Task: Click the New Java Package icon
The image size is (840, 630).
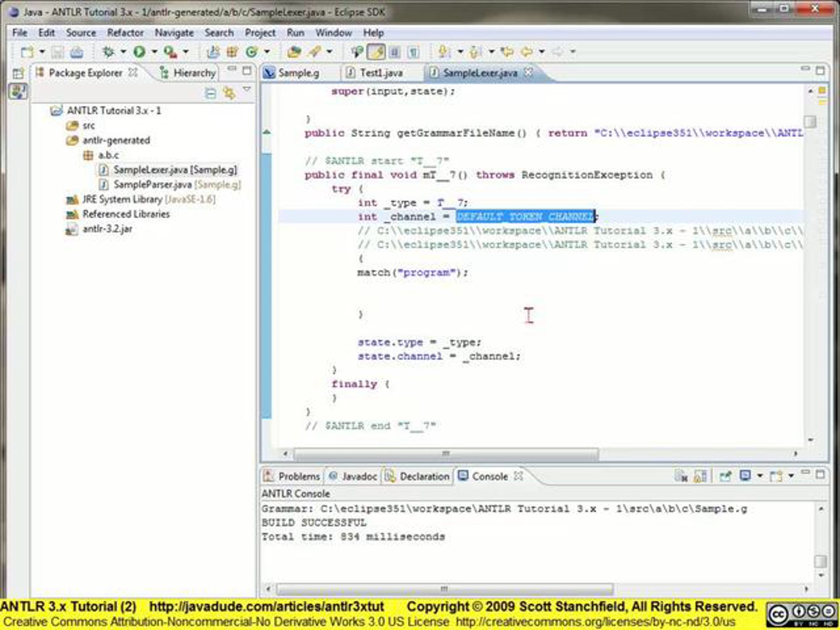Action: point(232,52)
